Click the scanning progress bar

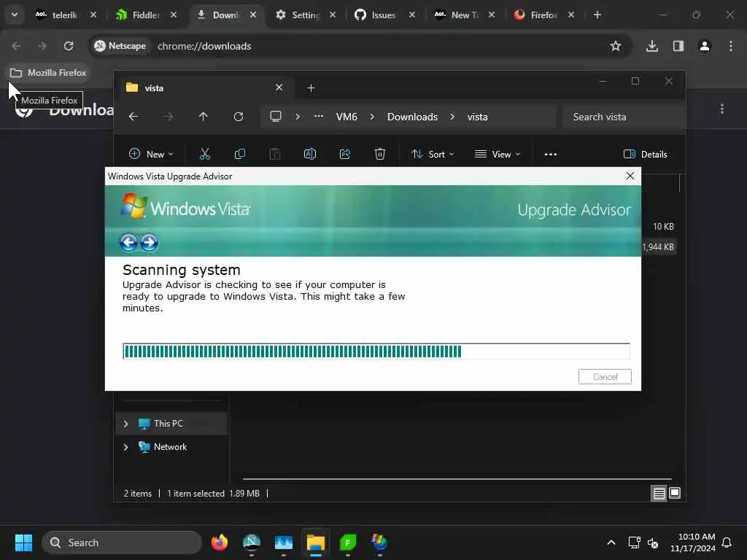click(x=376, y=351)
